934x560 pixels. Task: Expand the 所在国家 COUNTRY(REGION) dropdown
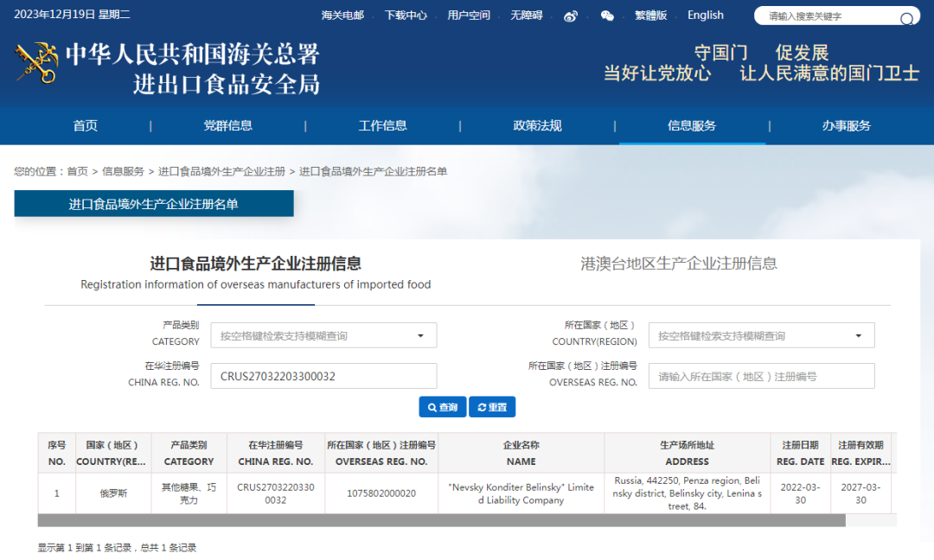pos(761,335)
